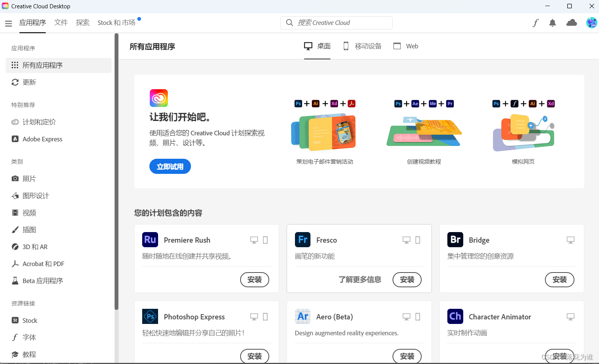The image size is (599, 364).
Task: Click the desktop icon on Character Animator card
Action: point(571,317)
